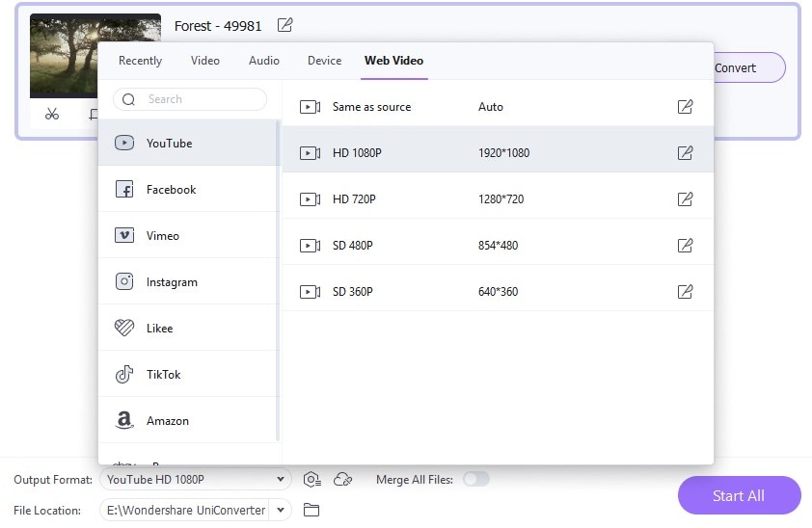
Task: Click the Auto resolution value
Action: point(491,107)
